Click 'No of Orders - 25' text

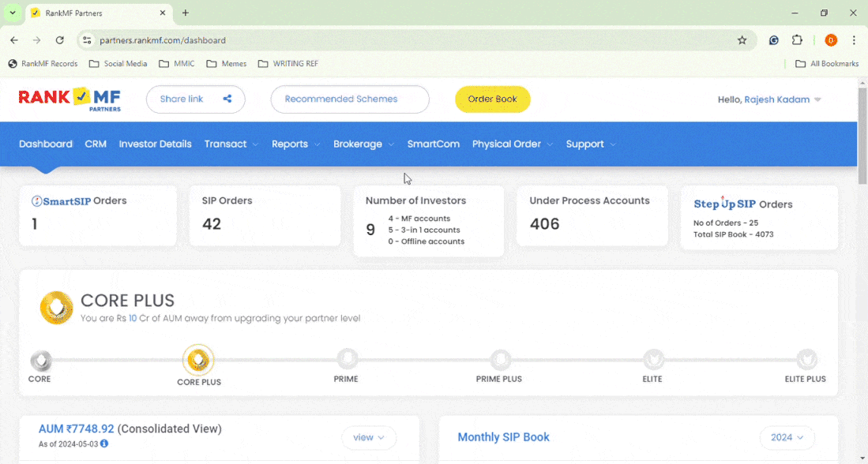tap(726, 223)
